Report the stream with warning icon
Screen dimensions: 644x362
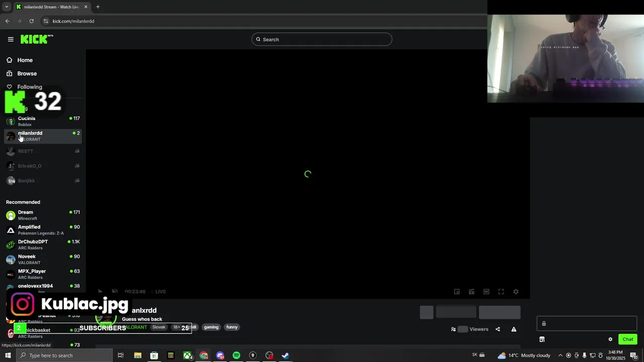coord(514,329)
